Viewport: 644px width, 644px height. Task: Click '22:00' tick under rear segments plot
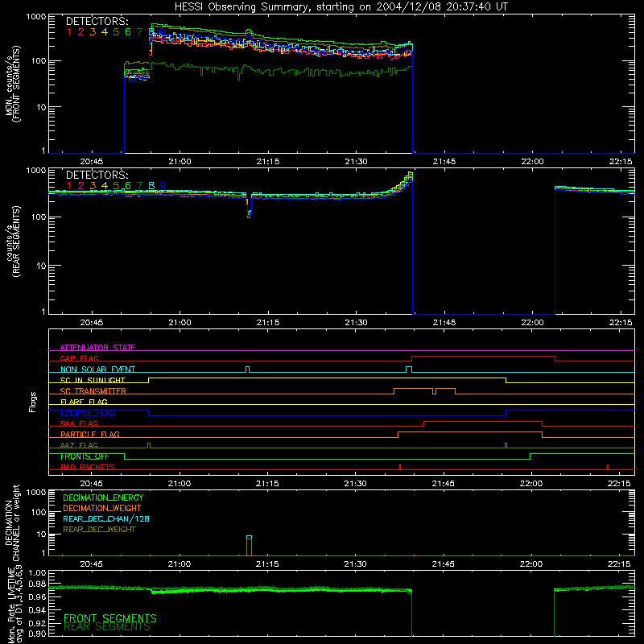[x=532, y=323]
